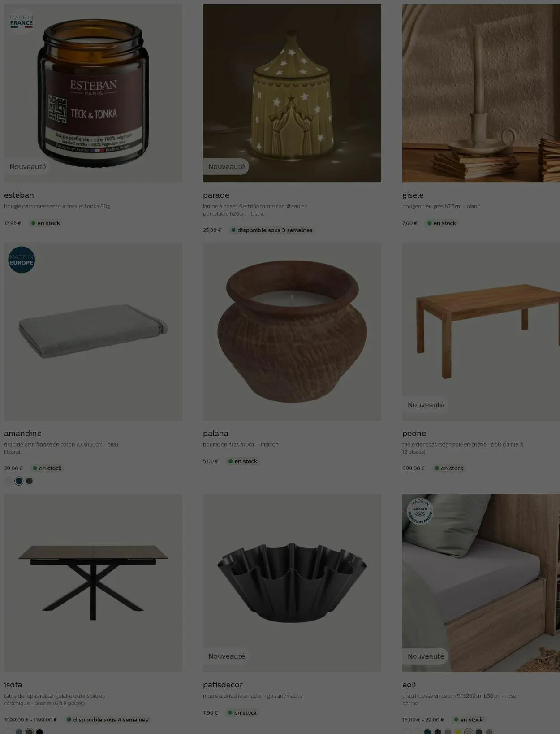This screenshot has height=734, width=560.
Task: Click the Made in Bassin Méditerranéen badge
Action: (420, 511)
